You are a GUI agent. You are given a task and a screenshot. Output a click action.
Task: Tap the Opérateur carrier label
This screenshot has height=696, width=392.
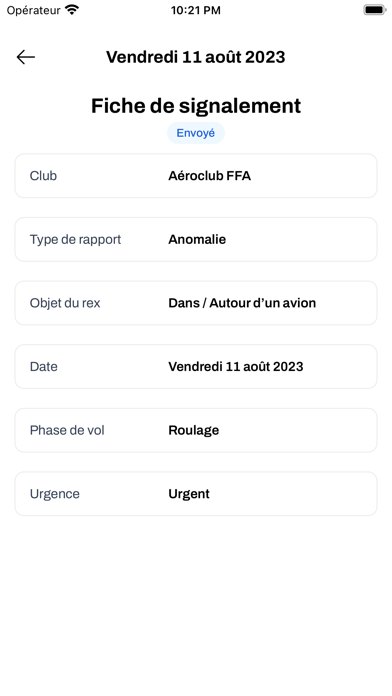coord(33,10)
